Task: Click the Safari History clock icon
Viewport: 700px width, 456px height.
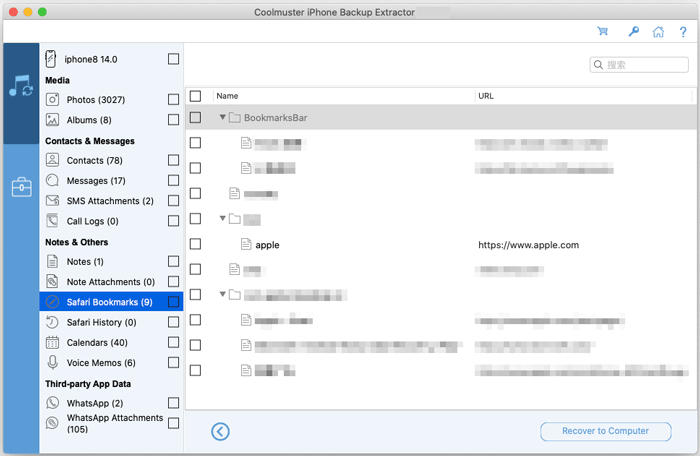Action: point(53,322)
